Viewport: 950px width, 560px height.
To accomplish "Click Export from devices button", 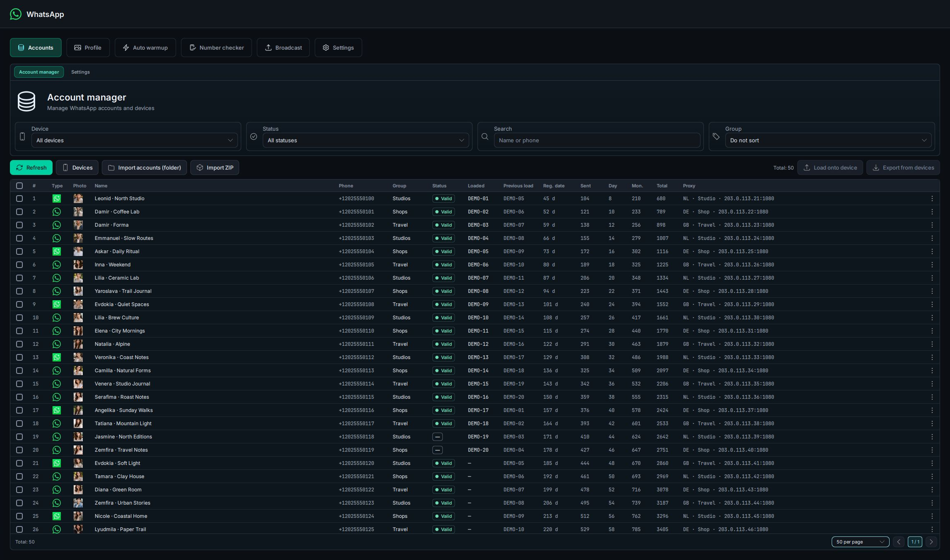I will (x=903, y=168).
